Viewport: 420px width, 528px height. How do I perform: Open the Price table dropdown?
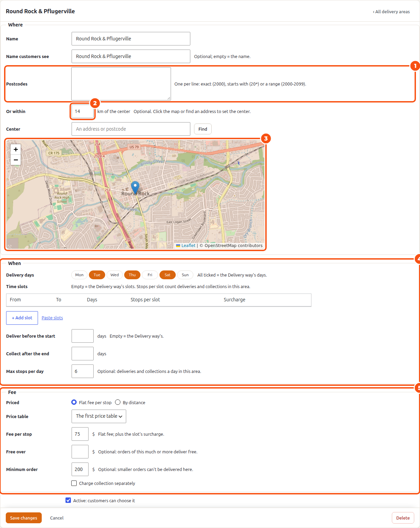point(99,416)
